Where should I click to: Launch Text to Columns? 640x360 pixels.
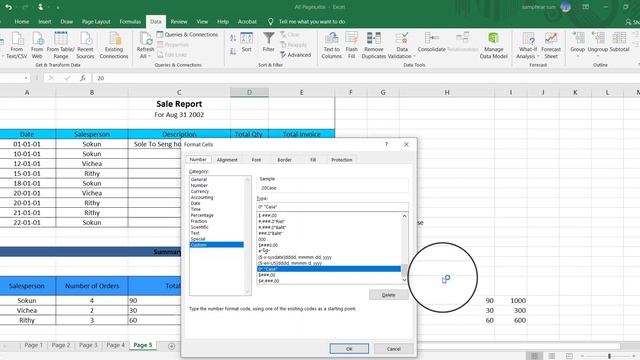(x=331, y=45)
